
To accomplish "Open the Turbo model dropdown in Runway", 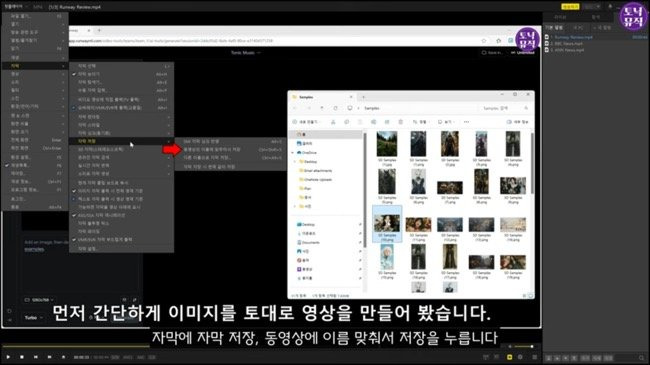I will [34, 318].
